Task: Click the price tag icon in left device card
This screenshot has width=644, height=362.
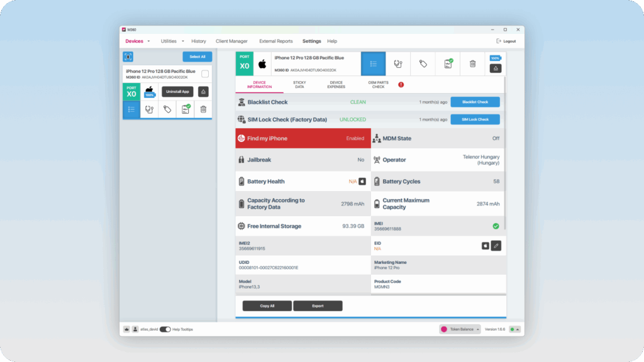Action: (x=167, y=109)
